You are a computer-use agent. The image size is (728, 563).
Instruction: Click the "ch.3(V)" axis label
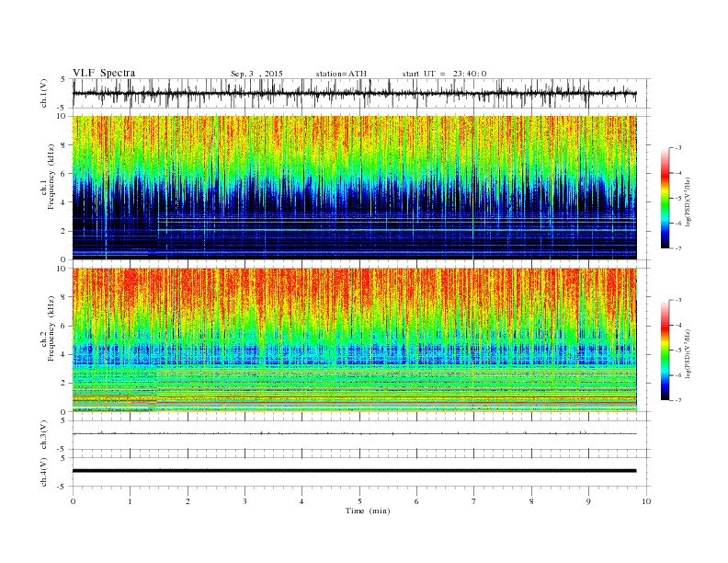[x=44, y=435]
